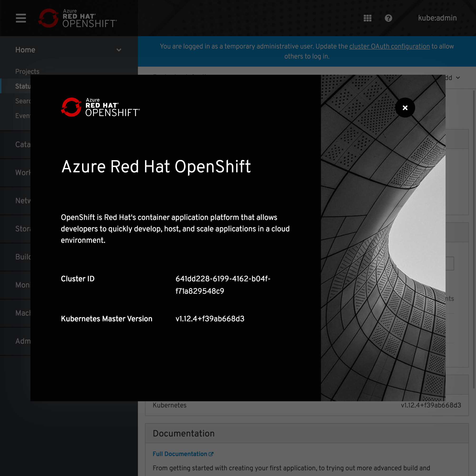This screenshot has height=476, width=476.
Task: Click the page vertical scrollbar
Action: (x=474, y=239)
